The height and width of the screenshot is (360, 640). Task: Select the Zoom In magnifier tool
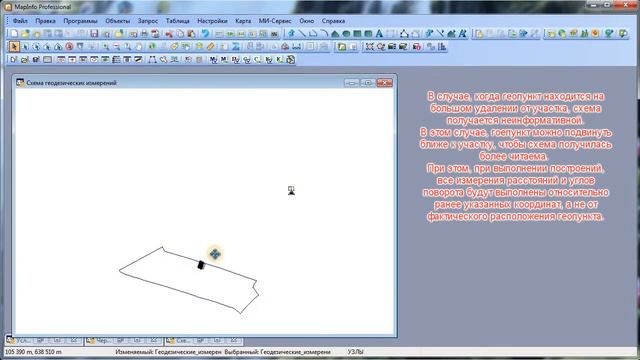tap(105, 47)
